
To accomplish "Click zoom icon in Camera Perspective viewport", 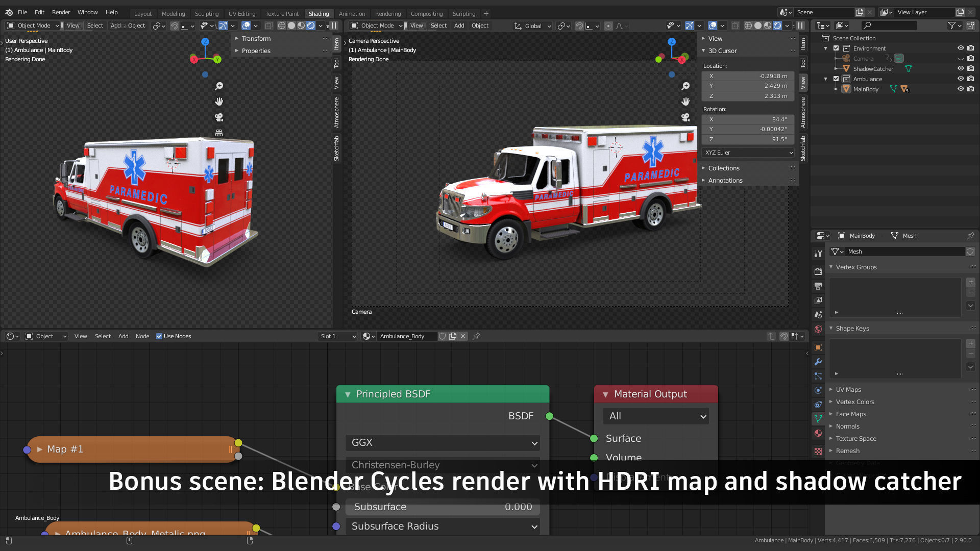I will coord(685,86).
